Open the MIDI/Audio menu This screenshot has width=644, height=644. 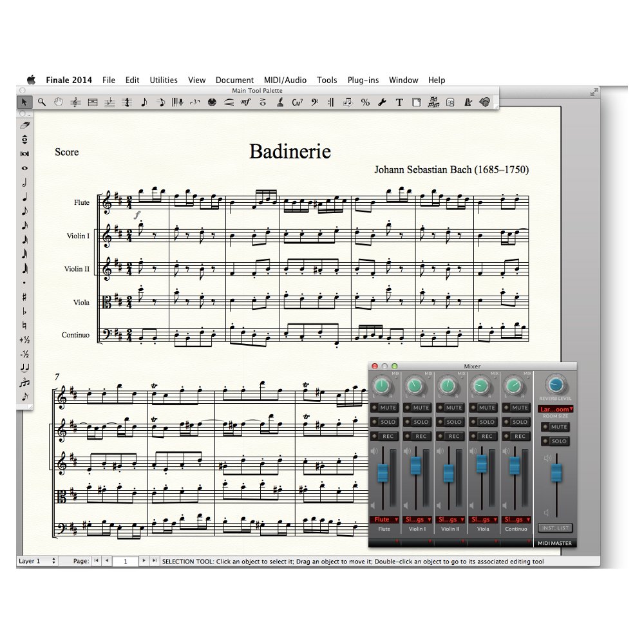click(x=285, y=80)
